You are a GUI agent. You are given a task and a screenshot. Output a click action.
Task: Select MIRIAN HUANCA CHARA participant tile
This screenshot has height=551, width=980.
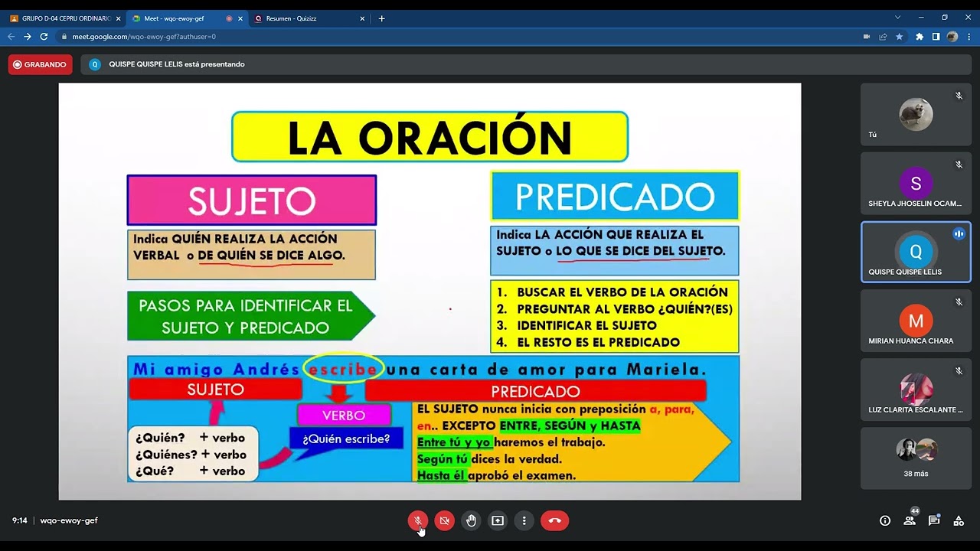click(x=916, y=321)
